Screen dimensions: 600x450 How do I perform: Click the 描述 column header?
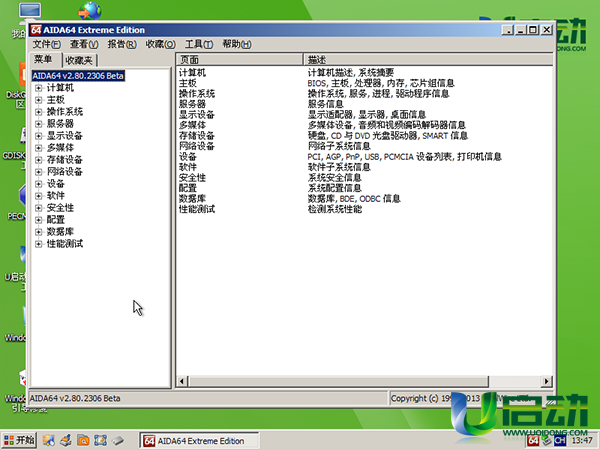pyautogui.click(x=429, y=60)
